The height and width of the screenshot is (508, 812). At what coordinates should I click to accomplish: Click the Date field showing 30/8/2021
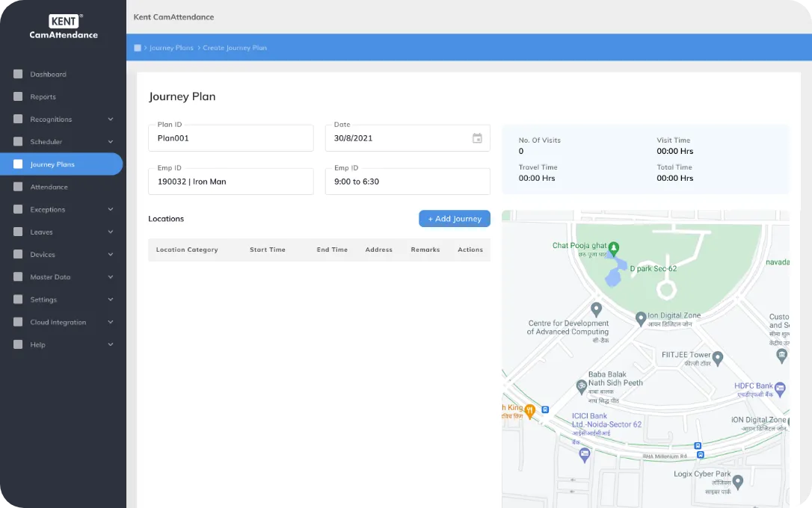(407, 138)
